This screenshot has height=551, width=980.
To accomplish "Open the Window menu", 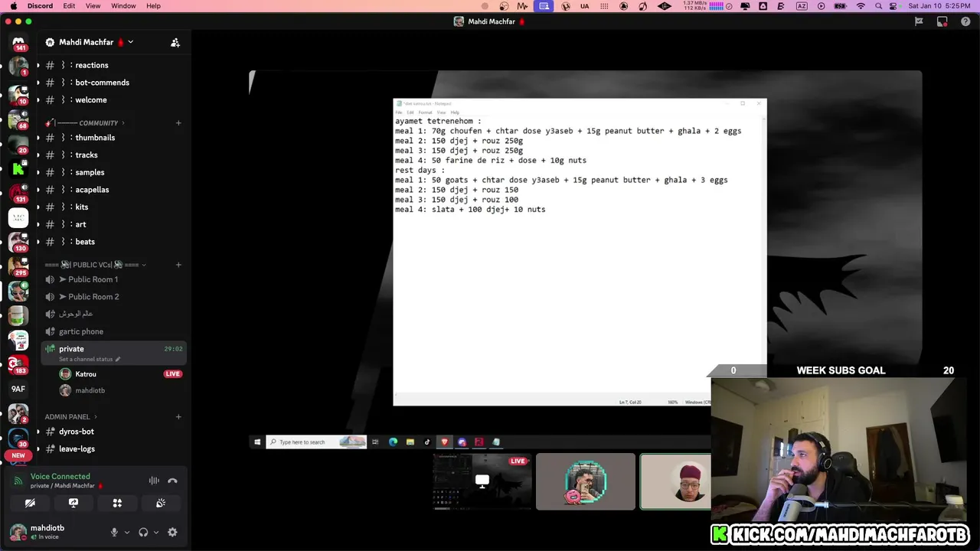I will click(x=123, y=6).
